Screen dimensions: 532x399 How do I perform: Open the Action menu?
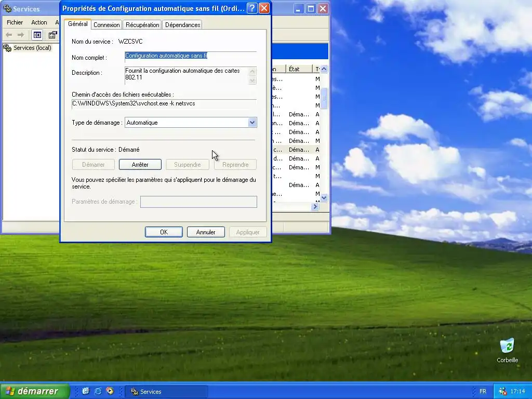coord(39,22)
